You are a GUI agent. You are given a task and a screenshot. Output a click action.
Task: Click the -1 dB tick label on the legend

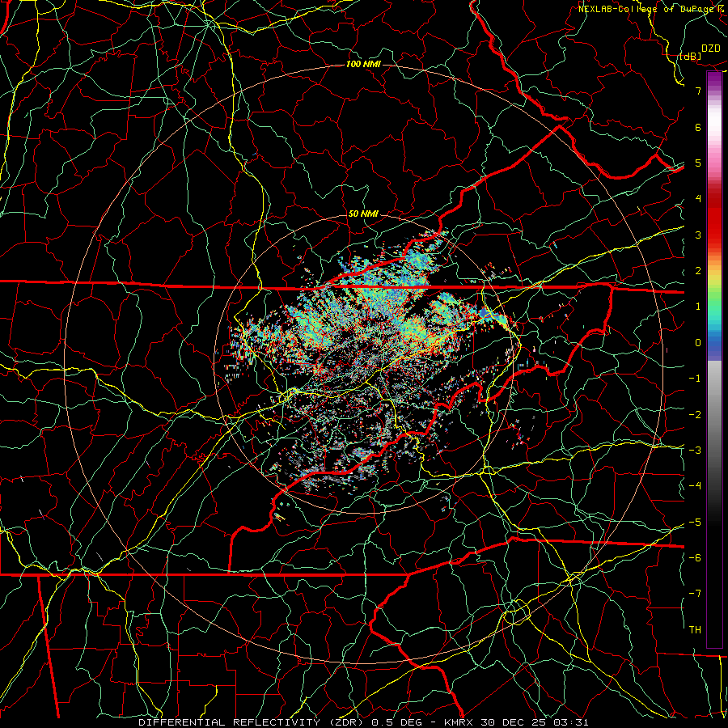[695, 378]
